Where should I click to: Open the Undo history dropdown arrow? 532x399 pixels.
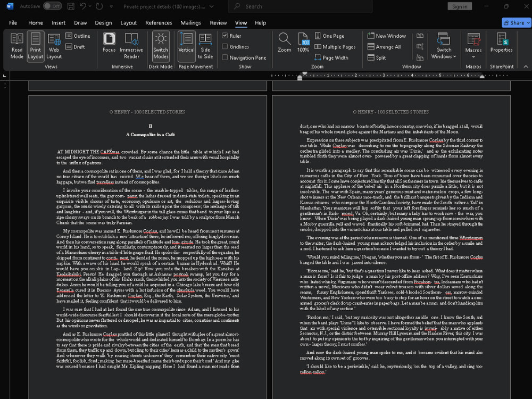(x=90, y=6)
